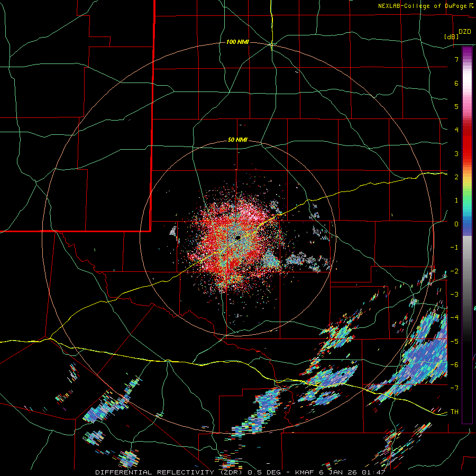Click the [dB] unit label
Image resolution: width=476 pixels, height=476 pixels.
452,36
